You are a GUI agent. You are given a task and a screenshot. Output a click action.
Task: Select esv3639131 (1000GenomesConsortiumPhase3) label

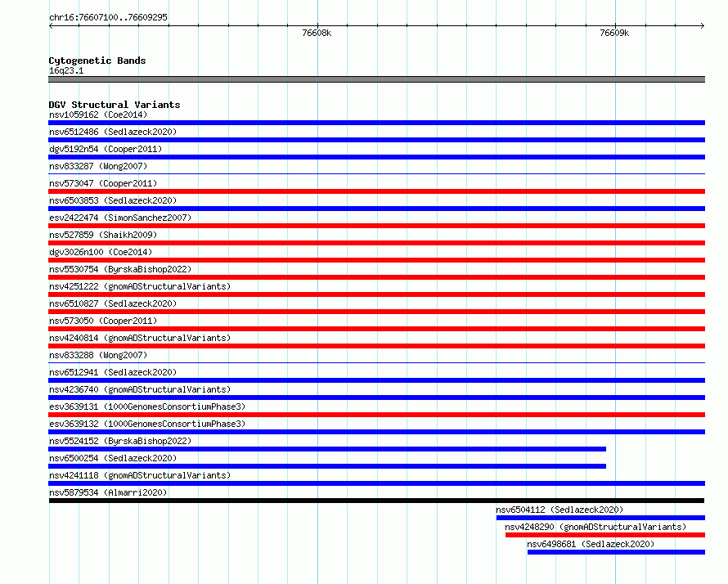point(147,407)
